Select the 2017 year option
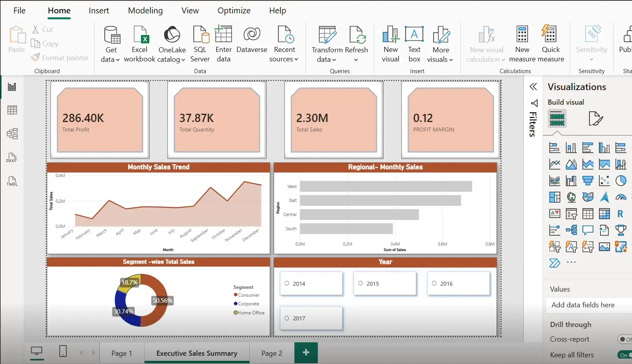Viewport: 632px width, 364px height. click(286, 318)
